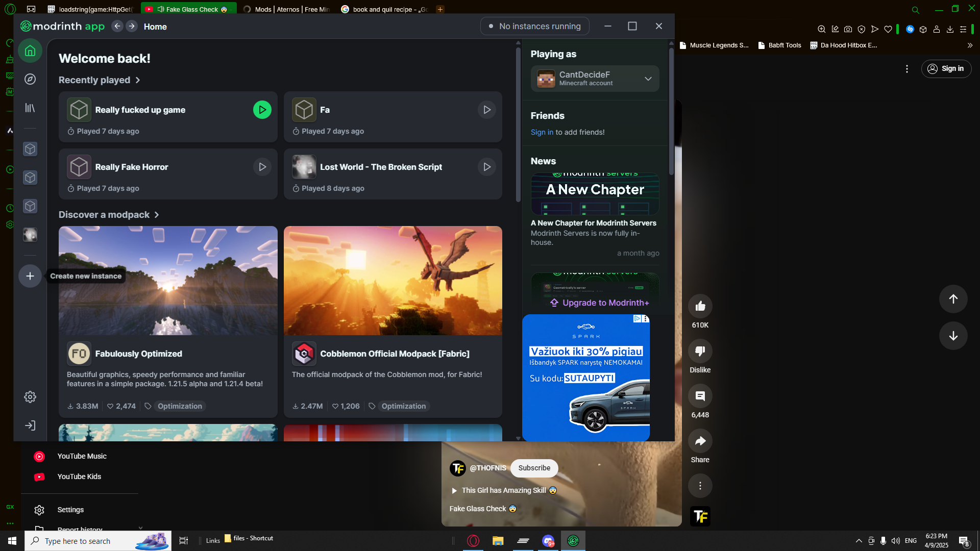Click Sign in button on YouTube
Viewport: 980px width, 551px height.
point(946,68)
